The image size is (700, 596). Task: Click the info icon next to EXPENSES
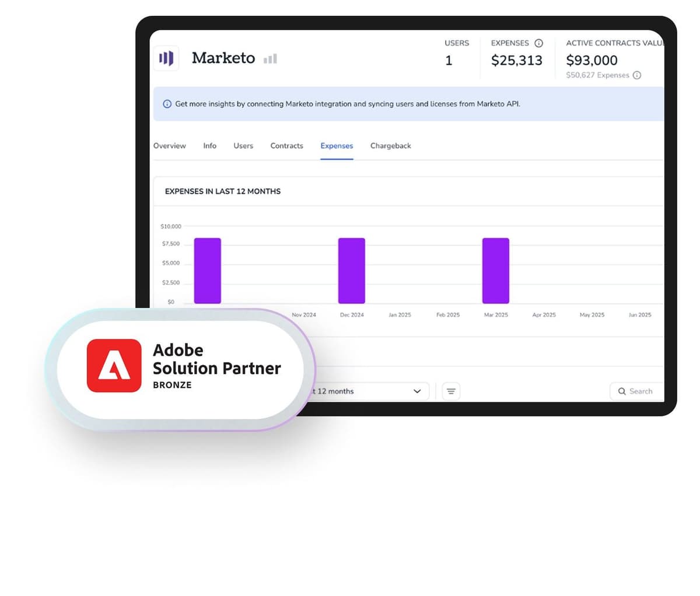[x=539, y=43]
